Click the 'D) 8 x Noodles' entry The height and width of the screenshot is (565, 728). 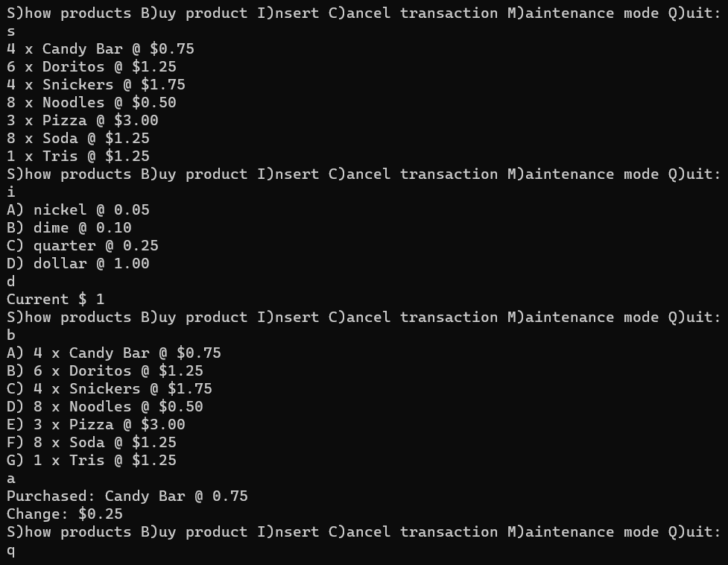click(105, 407)
